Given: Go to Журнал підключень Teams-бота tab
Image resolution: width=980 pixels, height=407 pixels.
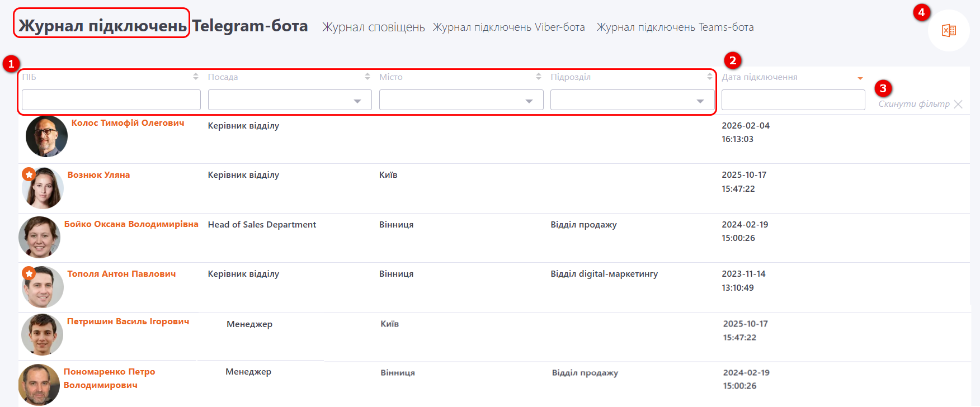Looking at the screenshot, I should 675,27.
